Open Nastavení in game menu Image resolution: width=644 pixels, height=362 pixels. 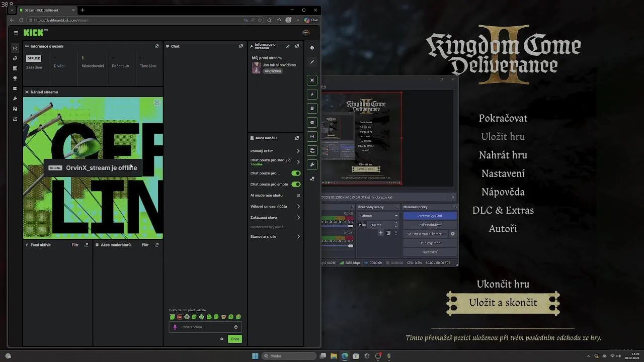pyautogui.click(x=503, y=173)
